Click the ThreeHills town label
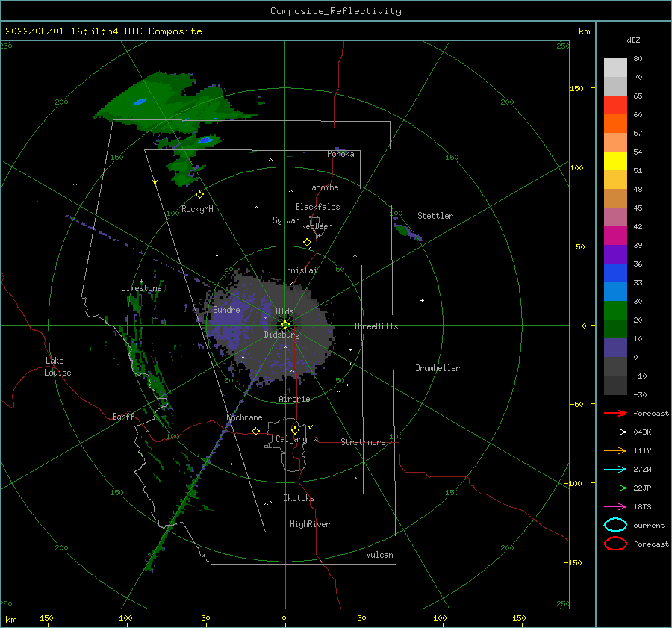Viewport: 672px width, 628px height. [x=376, y=326]
